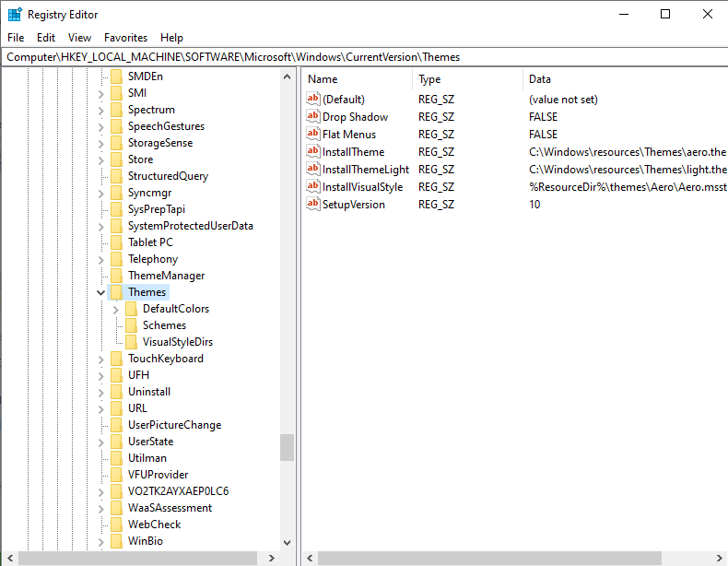
Task: Expand the SMI key
Action: 101,94
